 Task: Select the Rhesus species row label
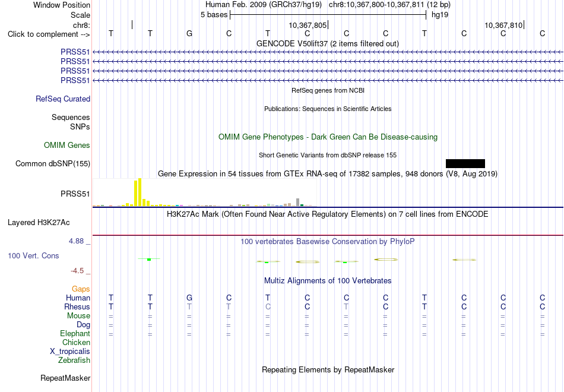click(77, 306)
